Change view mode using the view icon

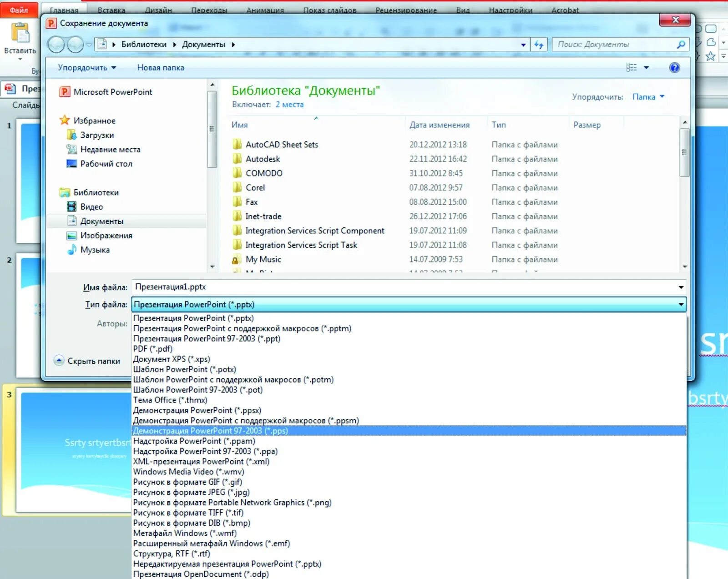632,68
